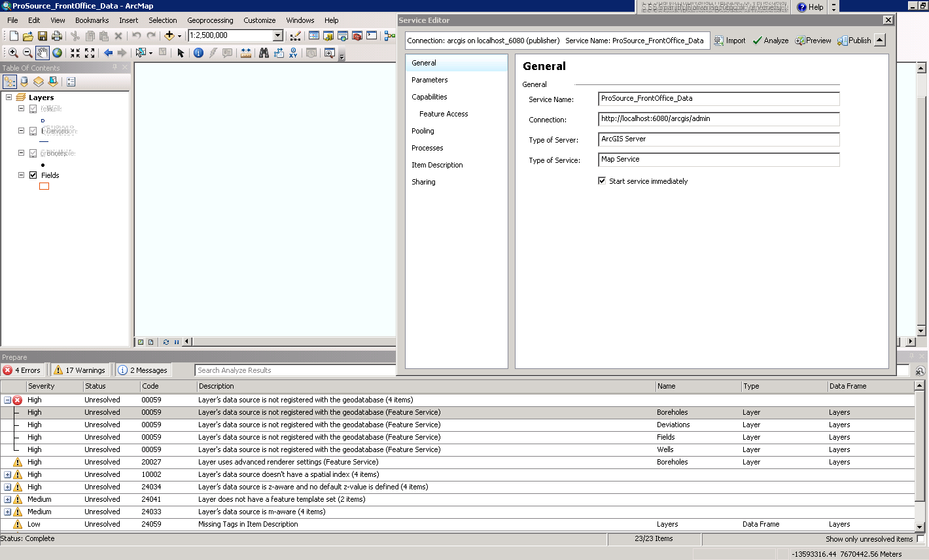The image size is (929, 560).
Task: Click Fixed Zoom In arrows
Action: [75, 53]
